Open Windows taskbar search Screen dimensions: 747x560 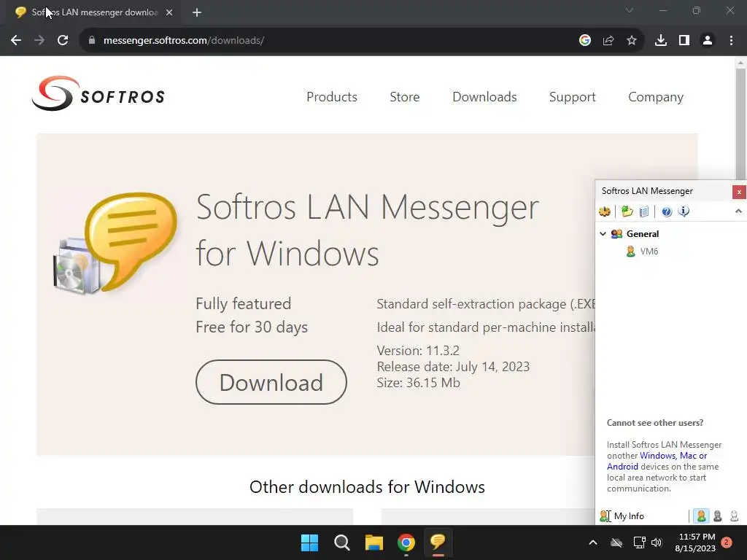[x=342, y=542]
